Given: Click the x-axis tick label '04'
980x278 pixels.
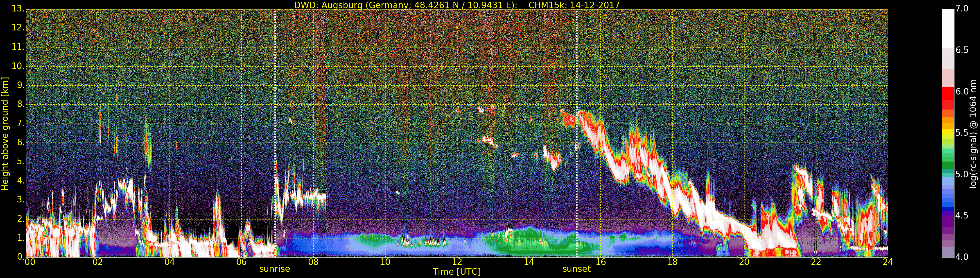Looking at the screenshot, I should click(x=170, y=262).
